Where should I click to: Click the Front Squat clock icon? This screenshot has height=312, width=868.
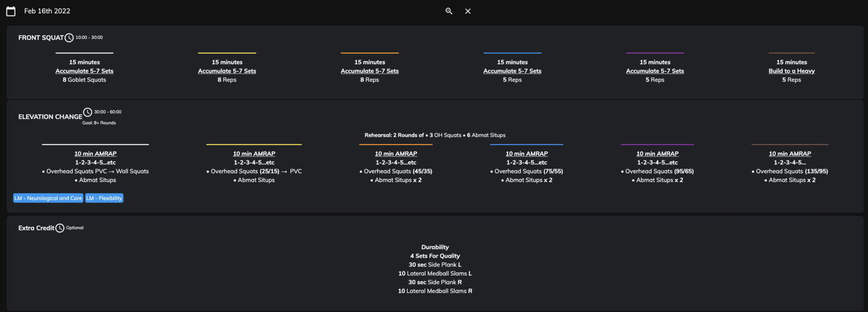click(69, 38)
